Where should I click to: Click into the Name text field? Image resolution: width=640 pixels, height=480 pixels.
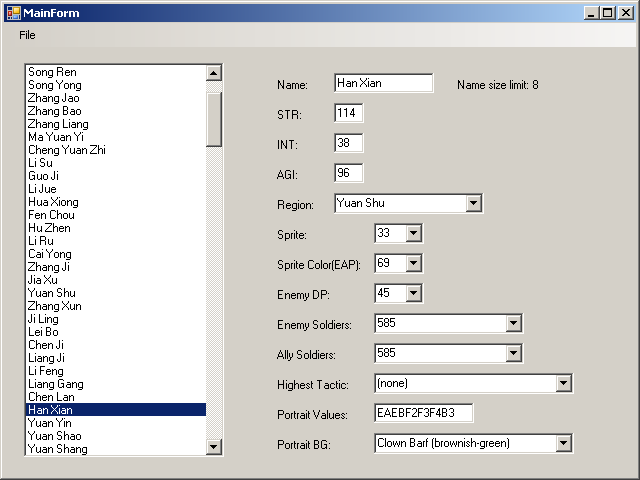[x=383, y=83]
